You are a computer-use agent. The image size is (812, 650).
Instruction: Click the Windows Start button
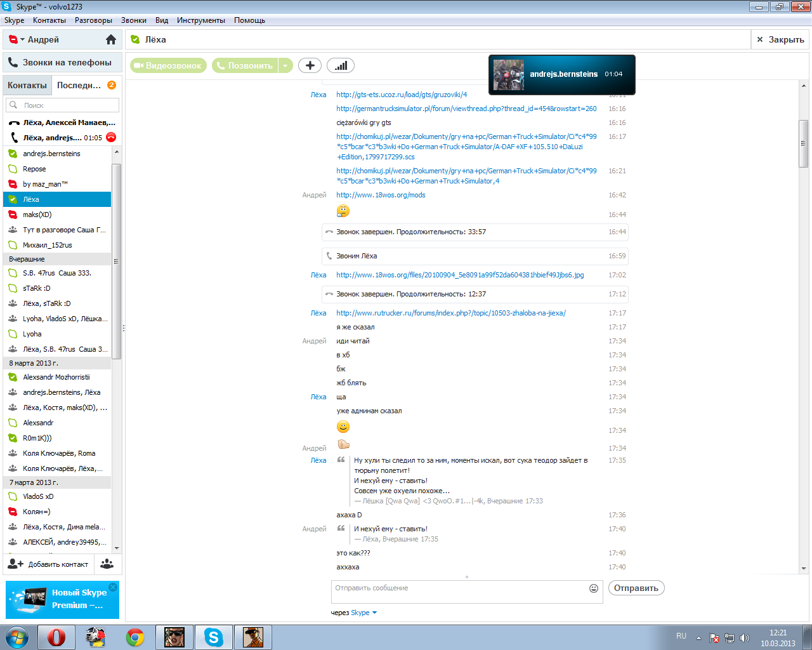[17, 637]
